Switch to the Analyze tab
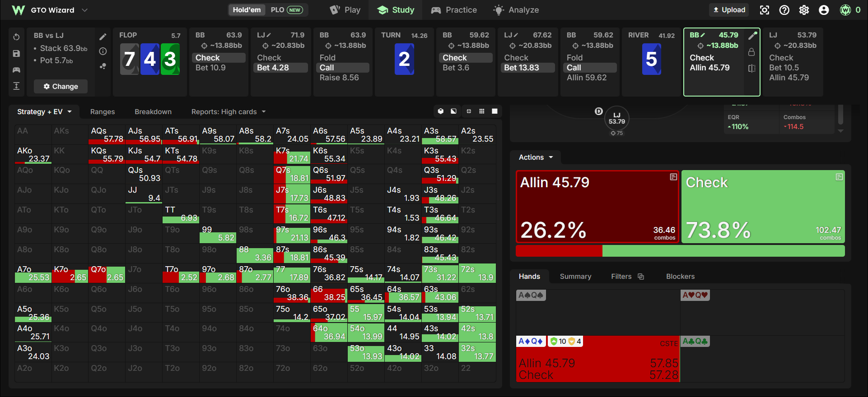This screenshot has width=868, height=397. pyautogui.click(x=516, y=10)
